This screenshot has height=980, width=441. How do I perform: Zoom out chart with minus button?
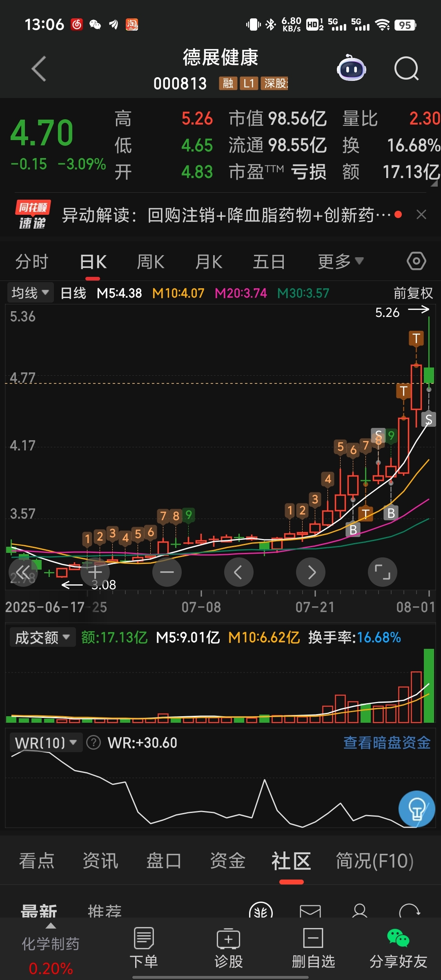tap(167, 572)
